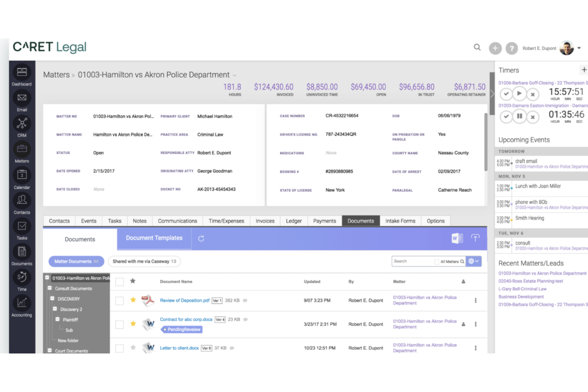Viewport: 588px width, 392px height.
Task: Refresh the Document Templates list
Action: [201, 238]
